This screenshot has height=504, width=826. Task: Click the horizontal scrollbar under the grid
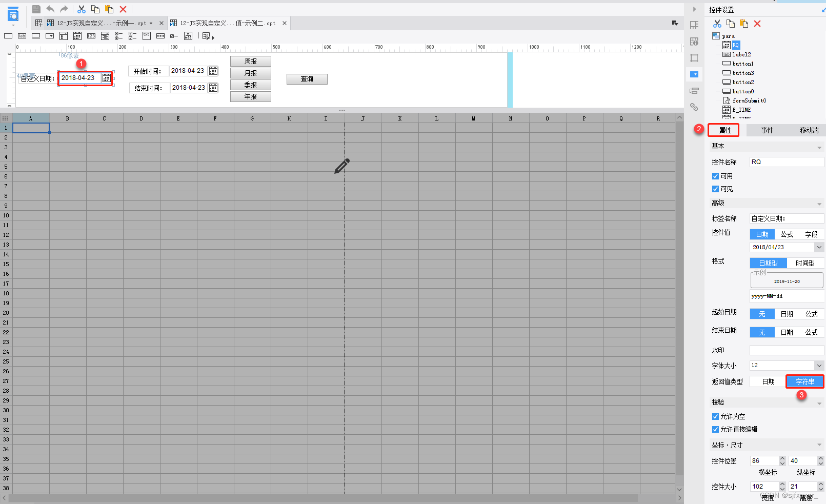[x=323, y=498]
